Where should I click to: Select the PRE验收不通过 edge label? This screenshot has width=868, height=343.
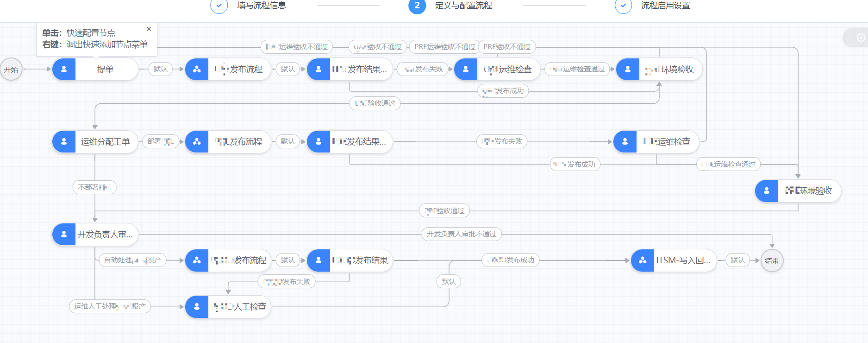point(507,47)
